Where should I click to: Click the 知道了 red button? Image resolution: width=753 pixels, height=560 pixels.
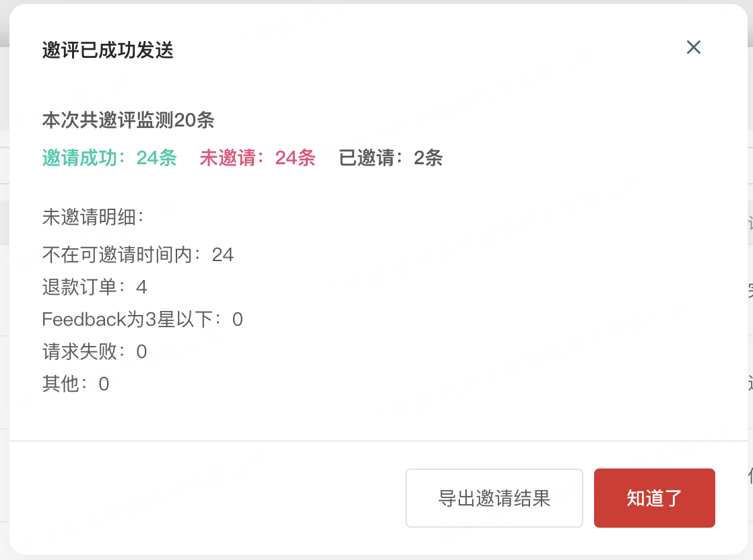coord(654,498)
